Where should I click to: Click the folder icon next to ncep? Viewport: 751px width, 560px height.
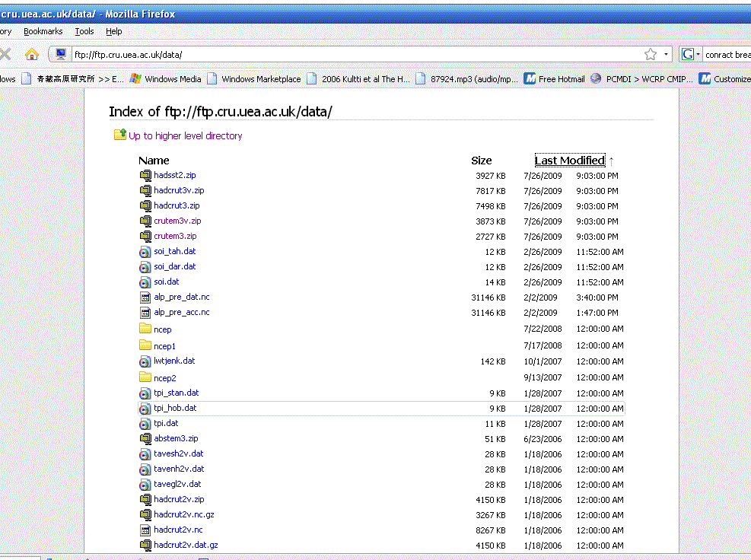[x=145, y=329]
